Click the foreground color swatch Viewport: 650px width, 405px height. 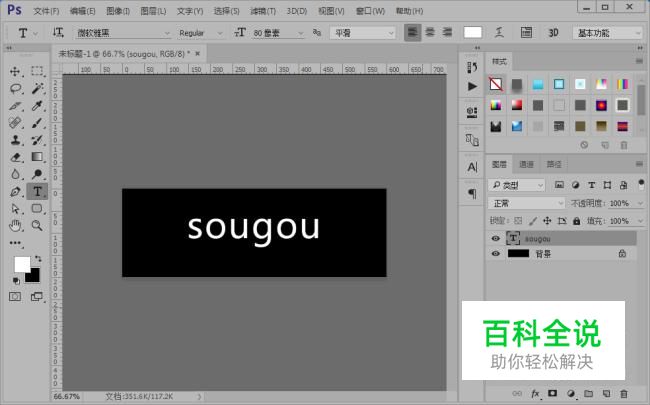(21, 264)
